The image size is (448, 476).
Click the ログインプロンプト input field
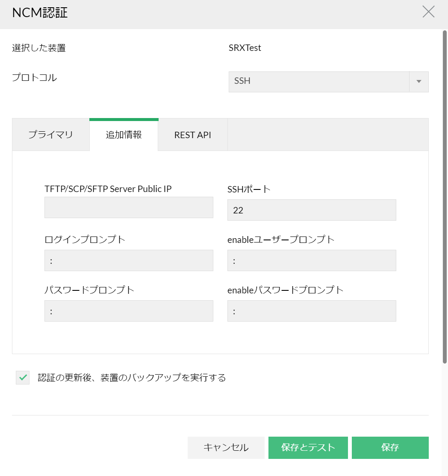[129, 260]
